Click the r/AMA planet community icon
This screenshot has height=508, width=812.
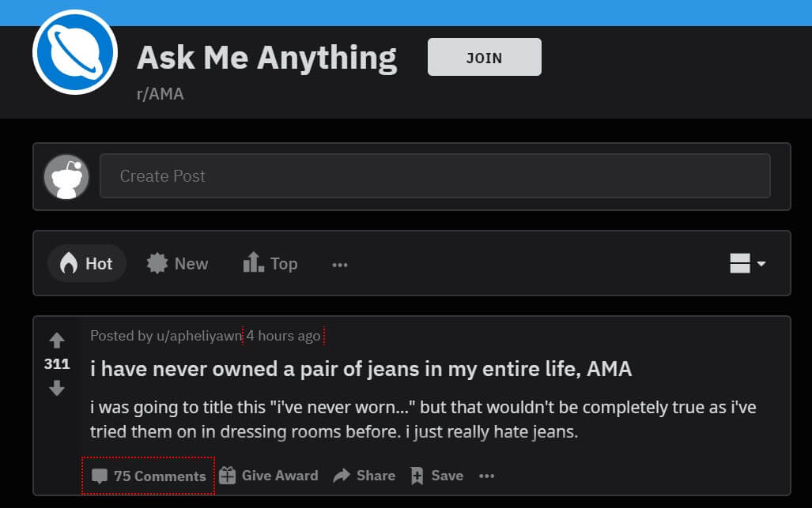pos(75,51)
